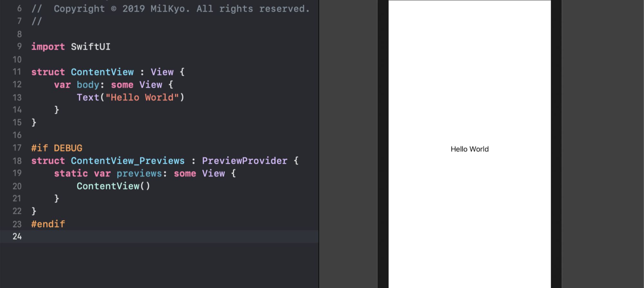The image size is (644, 288).
Task: Click the #endif directive on line 23
Action: pos(48,224)
